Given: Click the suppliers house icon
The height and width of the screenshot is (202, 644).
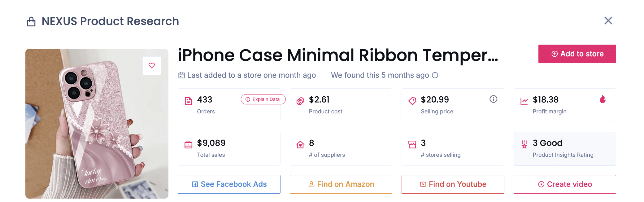Looking at the screenshot, I should point(300,145).
